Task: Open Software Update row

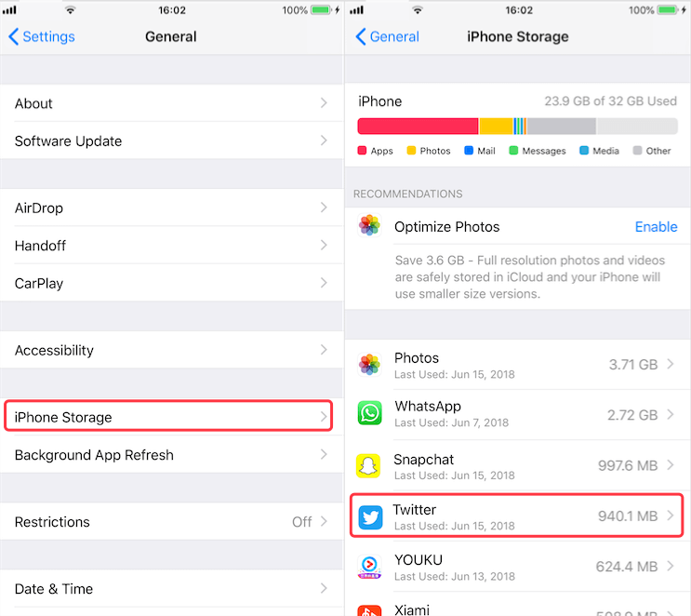Action: (172, 141)
